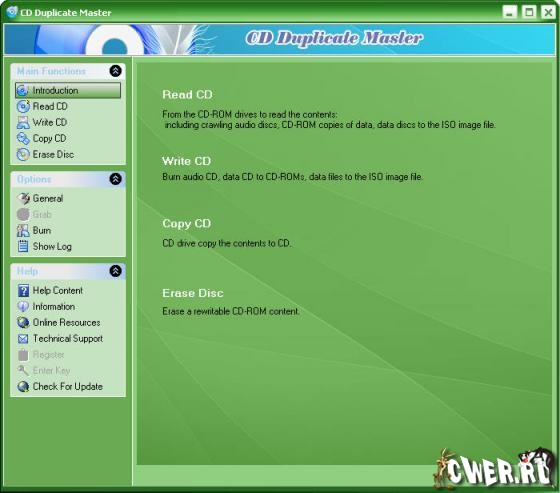Select the Introduction menu item

(68, 90)
